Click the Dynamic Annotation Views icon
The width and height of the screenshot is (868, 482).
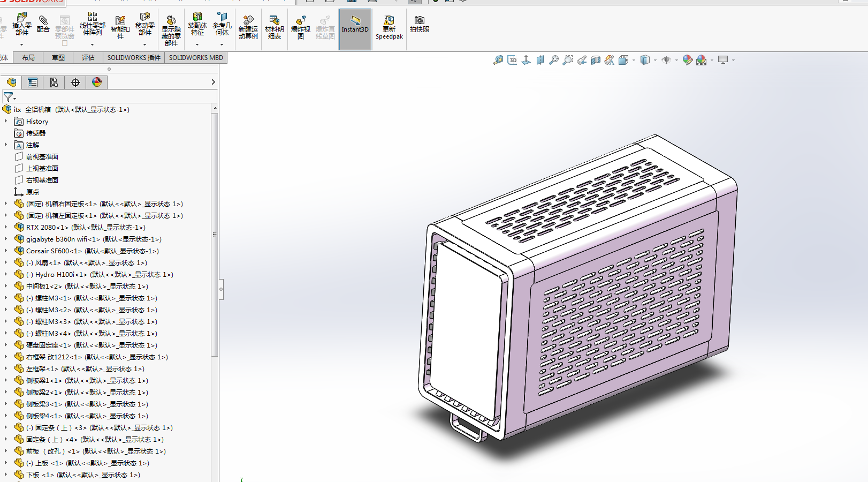tap(610, 60)
